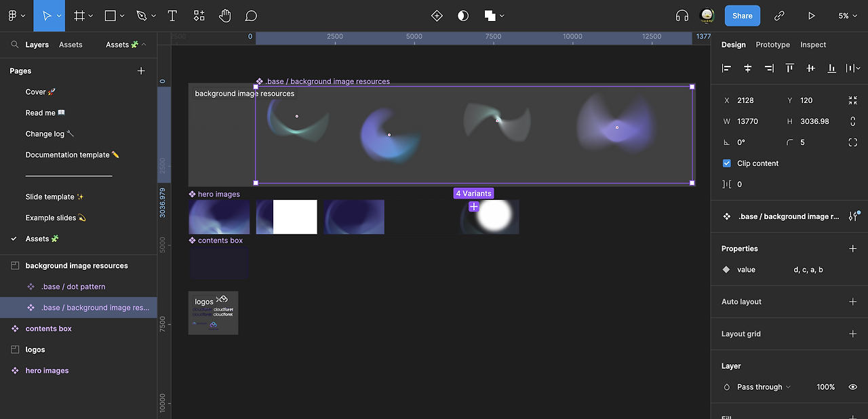Viewport: 868px width, 419px height.
Task: Add a new page with plus icon
Action: point(141,71)
